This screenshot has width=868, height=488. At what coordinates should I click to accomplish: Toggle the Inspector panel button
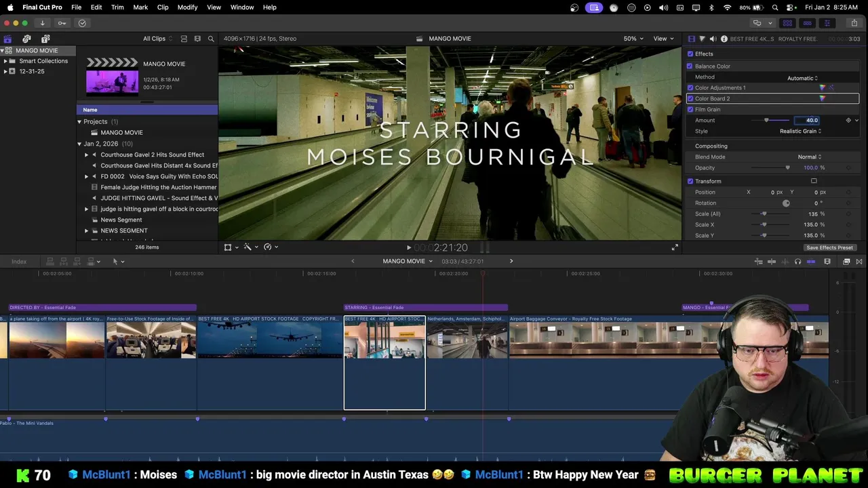(x=827, y=23)
